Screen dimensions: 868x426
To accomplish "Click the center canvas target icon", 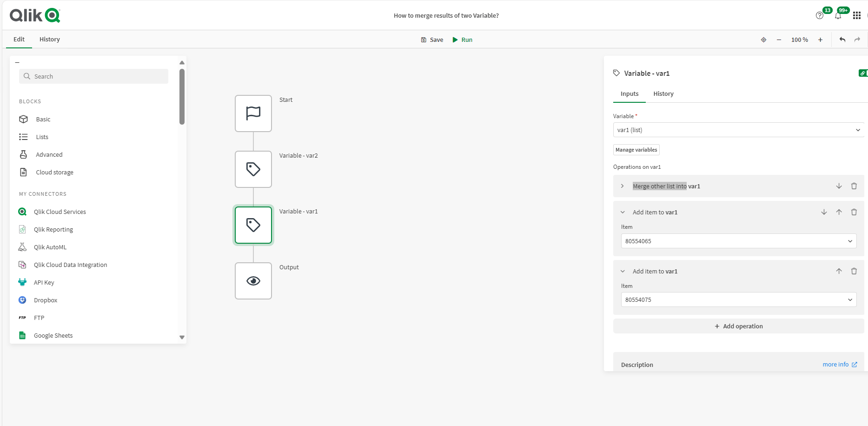I will click(x=763, y=40).
